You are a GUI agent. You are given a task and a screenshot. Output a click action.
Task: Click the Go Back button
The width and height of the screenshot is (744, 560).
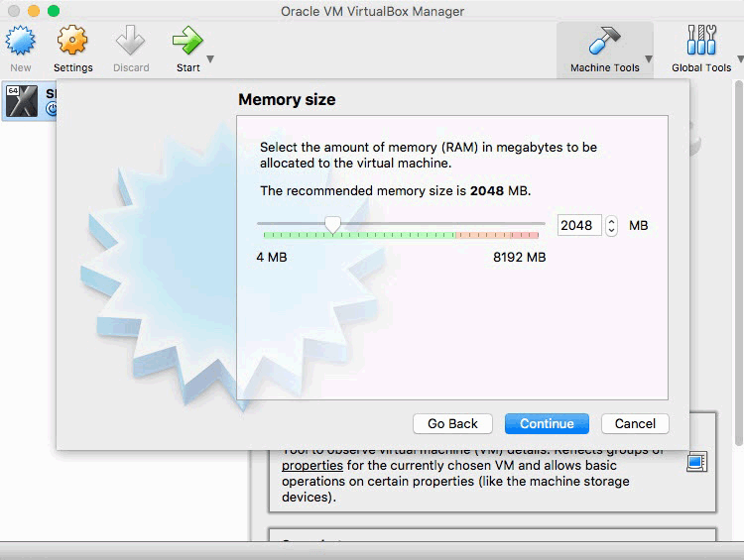(452, 423)
